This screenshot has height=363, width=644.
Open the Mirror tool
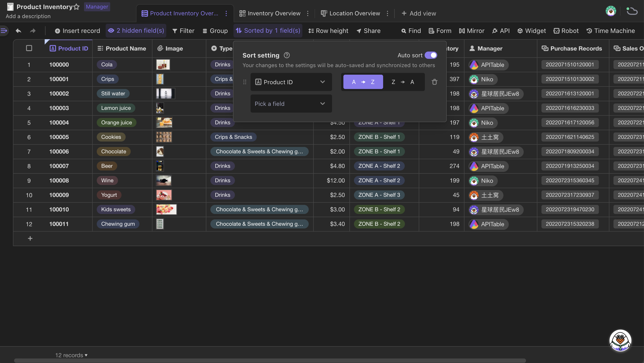click(471, 31)
